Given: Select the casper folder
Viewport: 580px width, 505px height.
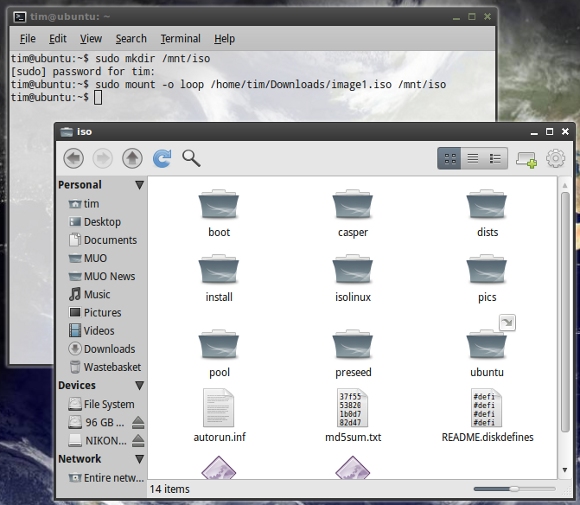Looking at the screenshot, I should [x=353, y=213].
